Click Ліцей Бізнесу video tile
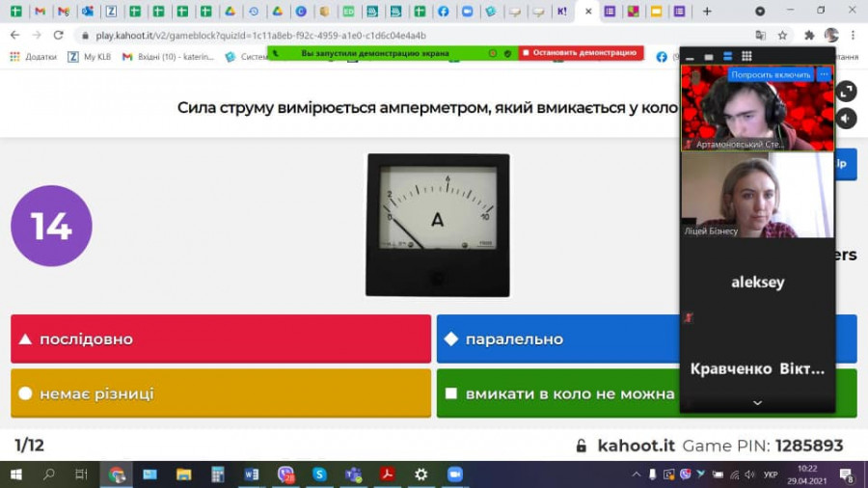Viewport: 868px width, 488px height. pyautogui.click(x=757, y=195)
